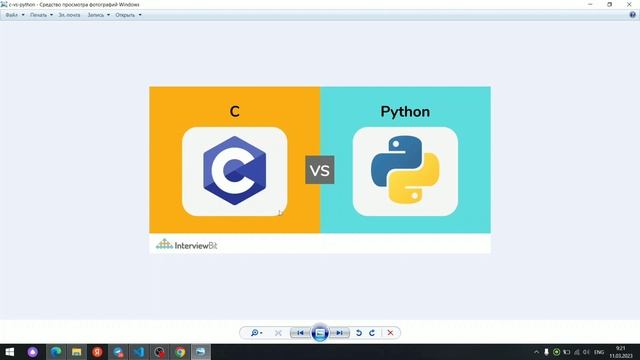Close the photo viewer window
The image size is (640, 360).
pyautogui.click(x=629, y=4)
